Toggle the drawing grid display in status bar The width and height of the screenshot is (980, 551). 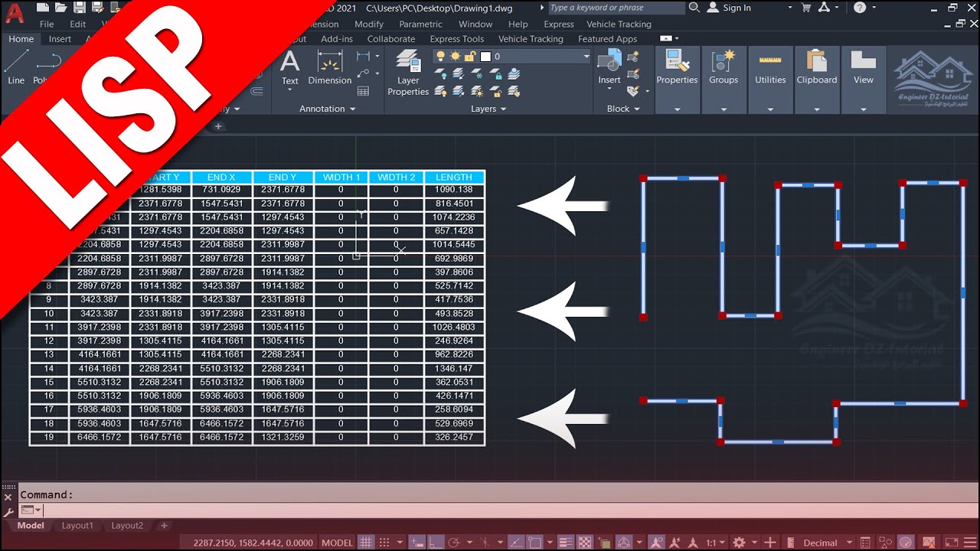tap(366, 543)
